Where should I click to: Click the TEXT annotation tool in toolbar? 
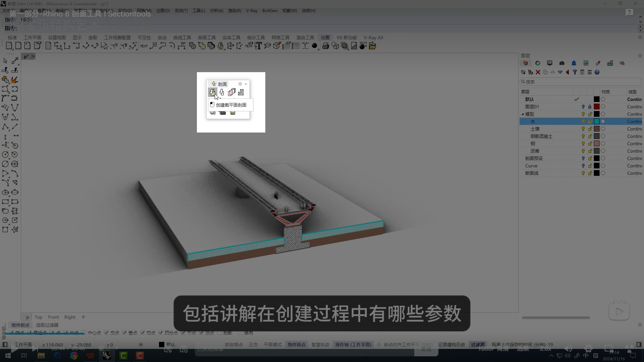pyautogui.click(x=144, y=46)
